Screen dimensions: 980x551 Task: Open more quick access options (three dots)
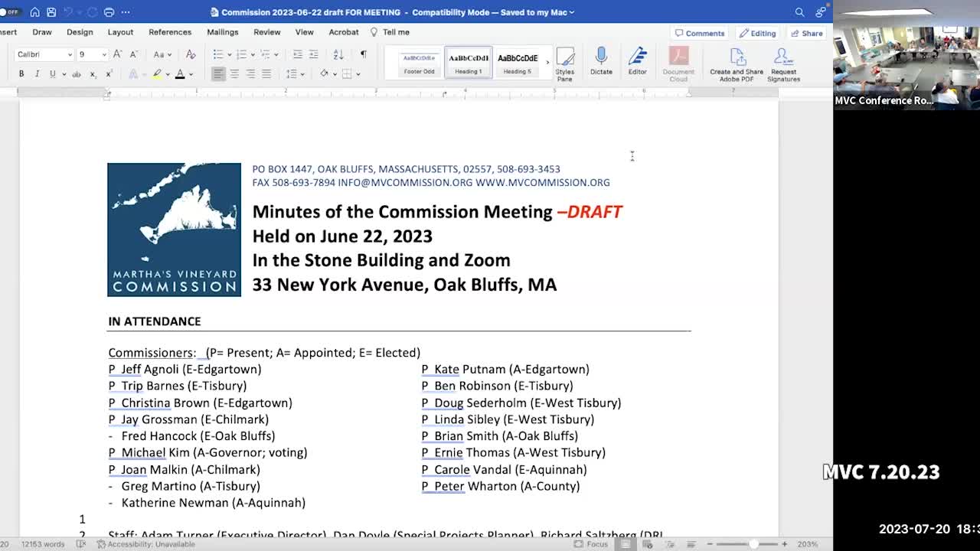click(126, 12)
